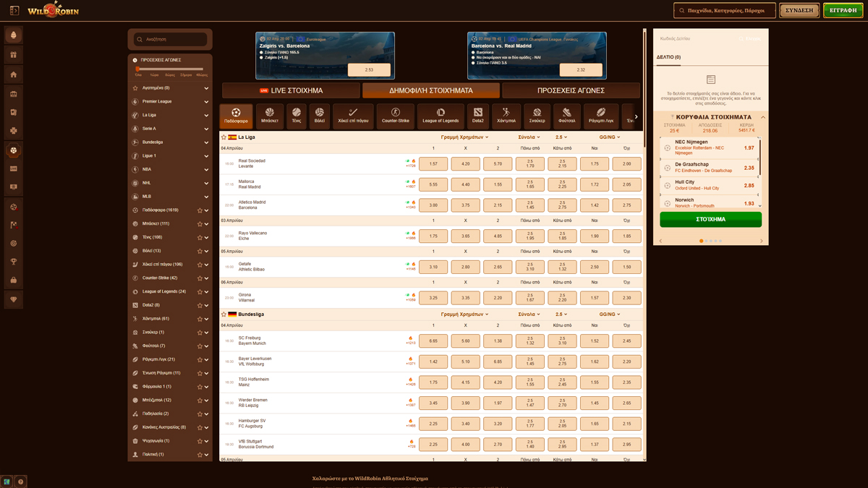Screen dimensions: 868x488
Task: Click the green ΕΓΓΡΑΦΗ button
Action: [x=843, y=11]
